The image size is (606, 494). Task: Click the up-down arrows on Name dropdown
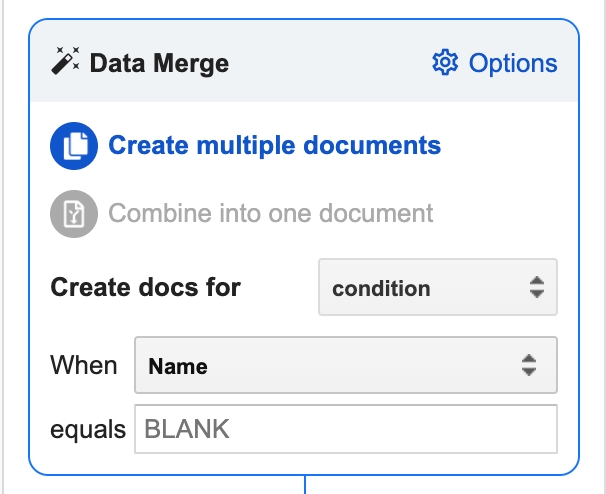[x=529, y=366]
